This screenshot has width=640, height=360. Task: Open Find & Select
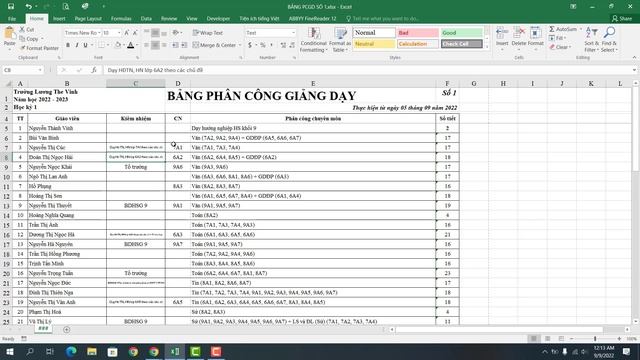pos(609,40)
